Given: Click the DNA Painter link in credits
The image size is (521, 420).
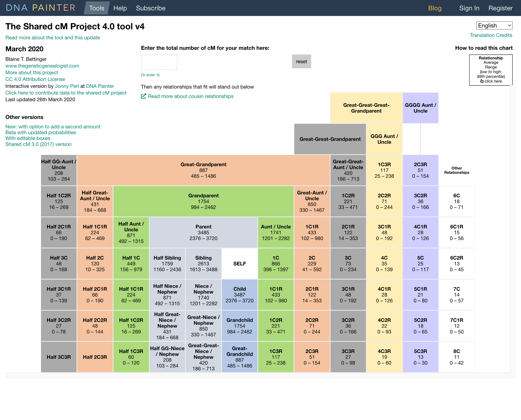Looking at the screenshot, I should [100, 86].
